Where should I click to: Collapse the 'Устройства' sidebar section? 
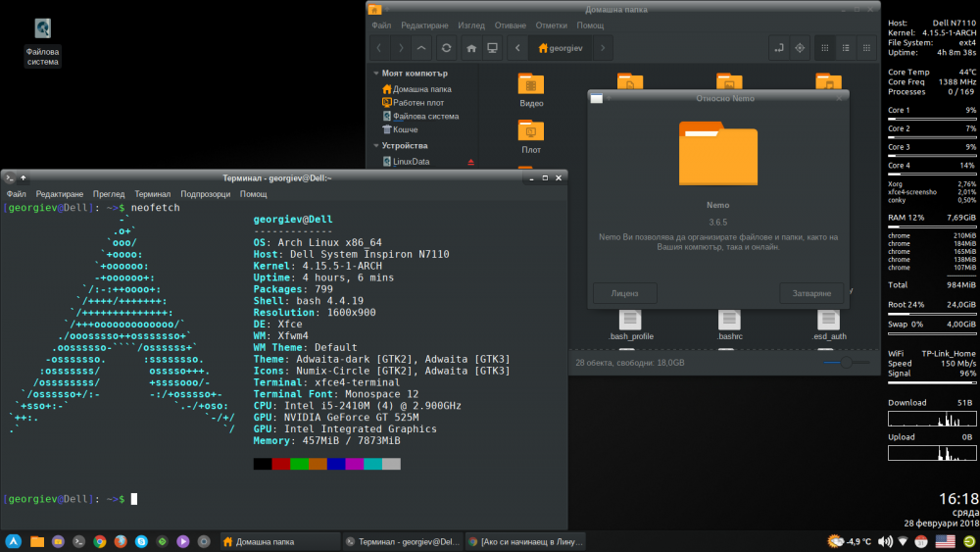tap(376, 146)
